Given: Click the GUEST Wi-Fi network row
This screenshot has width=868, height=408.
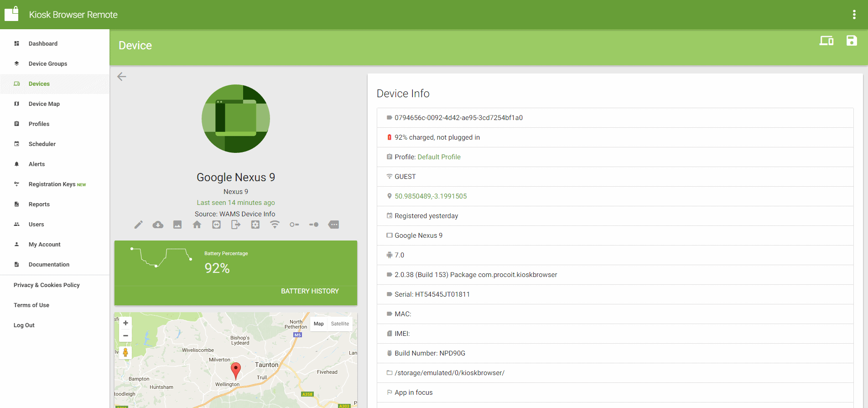Looking at the screenshot, I should [615, 177].
